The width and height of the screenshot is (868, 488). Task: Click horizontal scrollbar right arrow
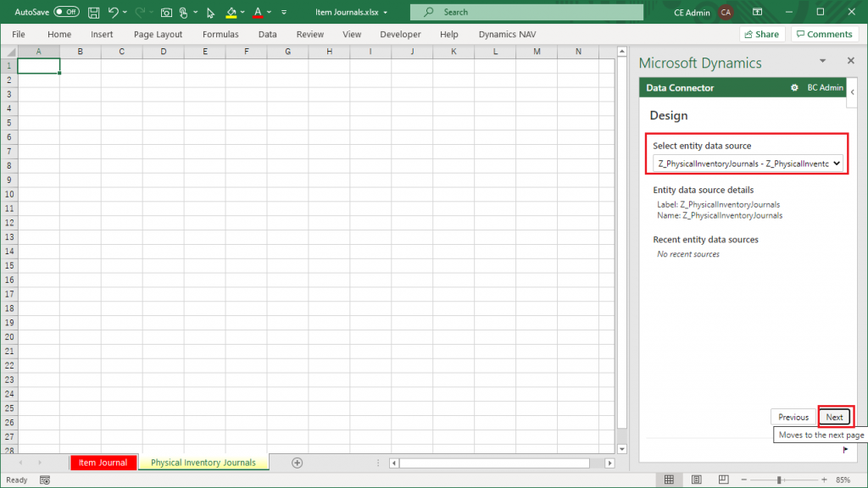(x=609, y=463)
